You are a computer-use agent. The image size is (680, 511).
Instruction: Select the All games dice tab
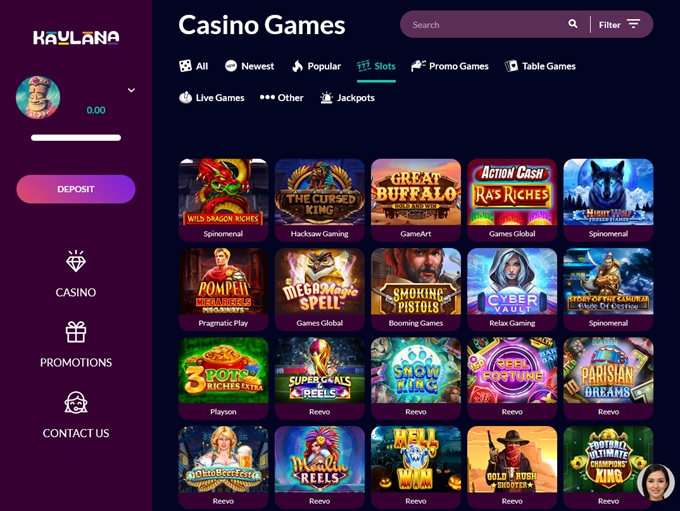(x=193, y=66)
